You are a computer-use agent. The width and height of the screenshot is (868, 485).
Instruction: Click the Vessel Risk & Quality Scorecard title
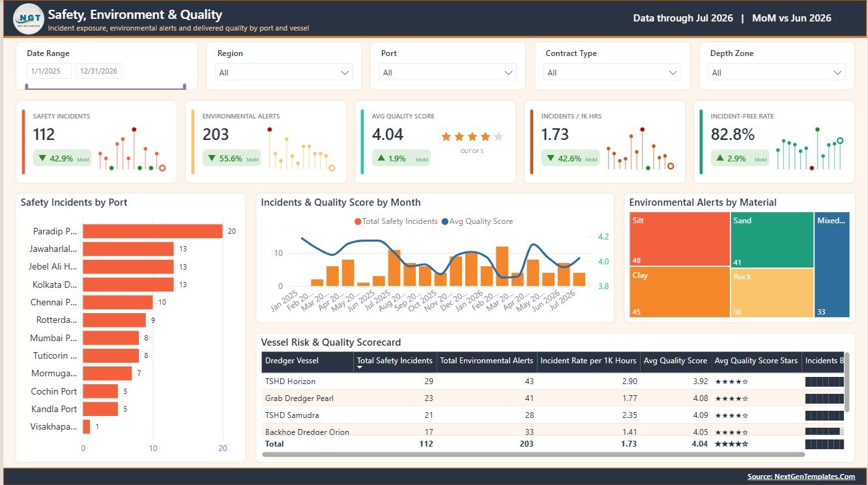331,342
